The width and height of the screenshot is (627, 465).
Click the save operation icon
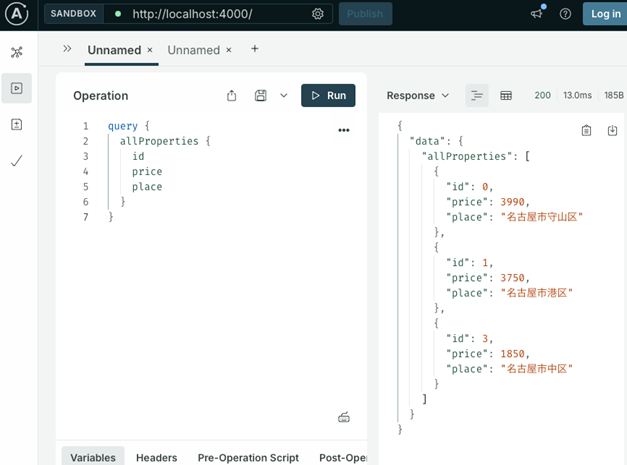[261, 96]
